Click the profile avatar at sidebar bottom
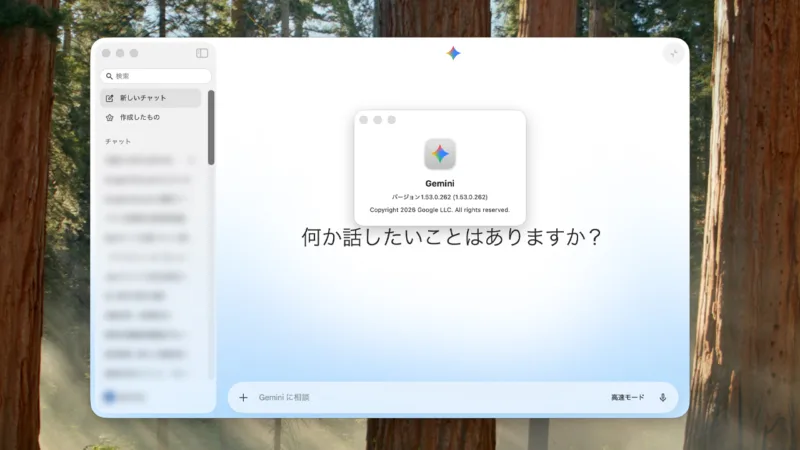800x450 pixels. click(x=109, y=396)
